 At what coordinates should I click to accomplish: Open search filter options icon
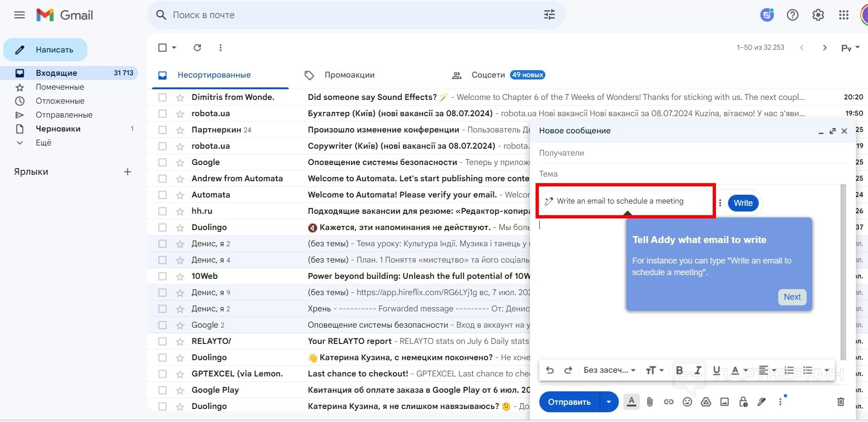coord(549,15)
